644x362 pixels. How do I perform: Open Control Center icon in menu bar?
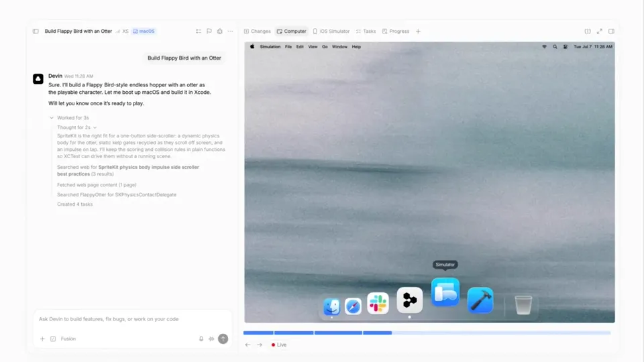click(566, 47)
